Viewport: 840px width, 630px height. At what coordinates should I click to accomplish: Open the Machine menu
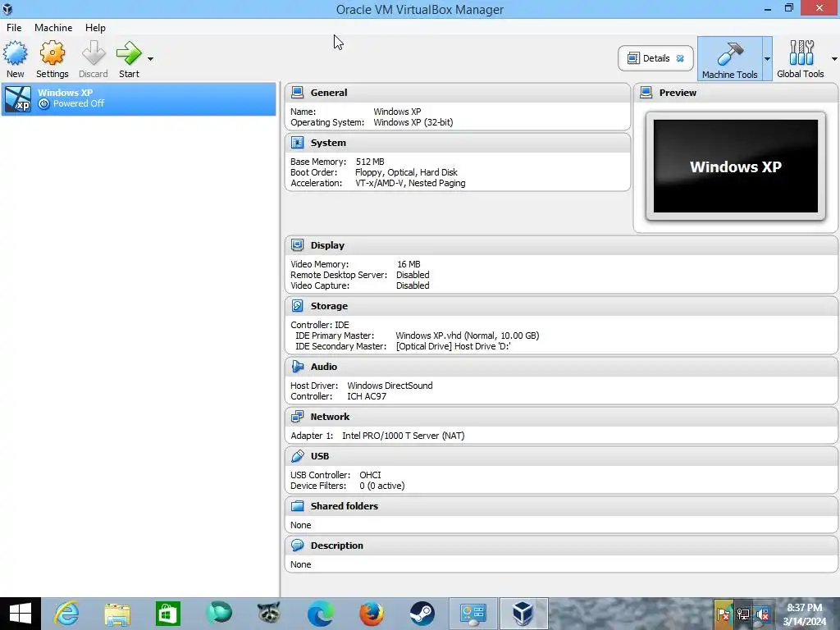pos(53,27)
